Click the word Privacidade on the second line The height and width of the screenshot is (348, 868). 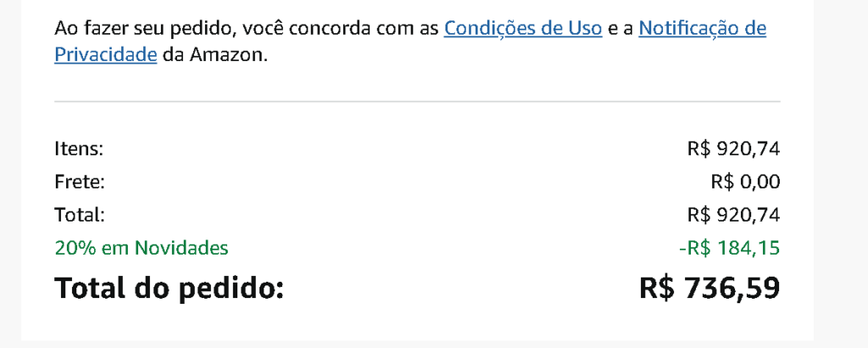pos(106,55)
